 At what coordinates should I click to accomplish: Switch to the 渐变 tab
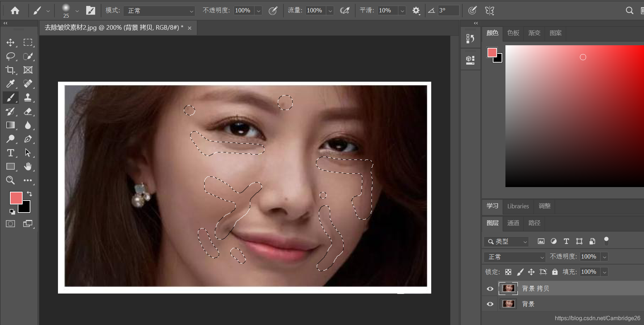tap(534, 33)
